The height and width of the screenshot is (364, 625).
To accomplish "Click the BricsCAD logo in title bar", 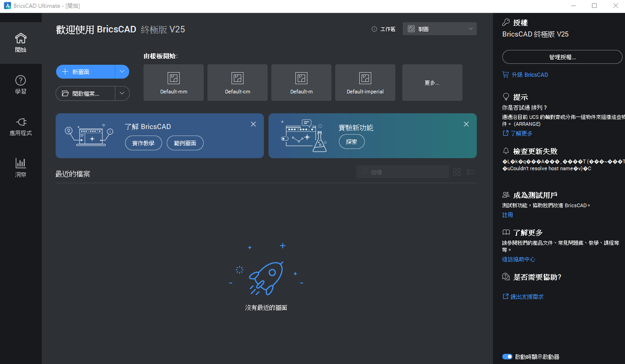I will (x=7, y=6).
